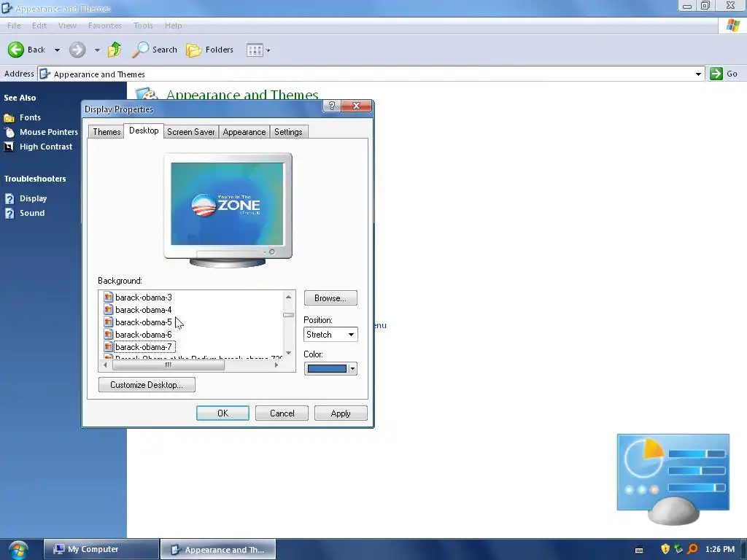This screenshot has height=560, width=747.
Task: Open the Color dropdown arrow
Action: tap(352, 368)
